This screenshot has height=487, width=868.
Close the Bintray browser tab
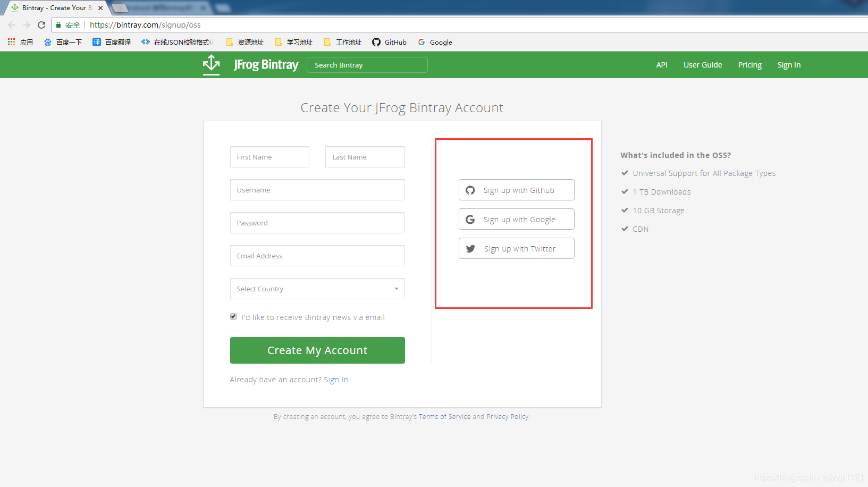(x=100, y=8)
